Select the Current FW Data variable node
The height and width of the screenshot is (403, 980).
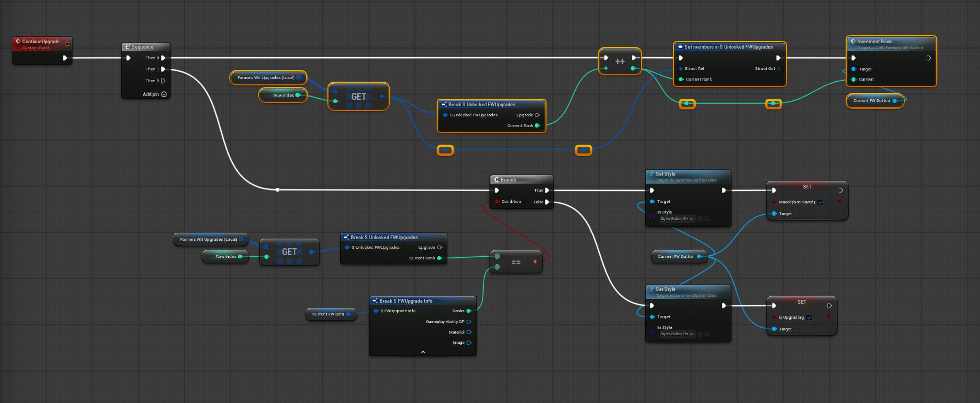pos(328,314)
